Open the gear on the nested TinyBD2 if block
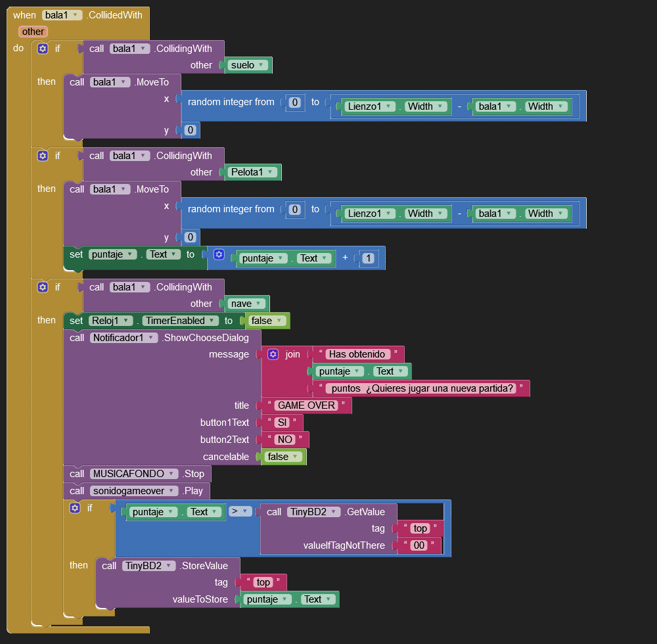The height and width of the screenshot is (644, 657). tap(75, 508)
